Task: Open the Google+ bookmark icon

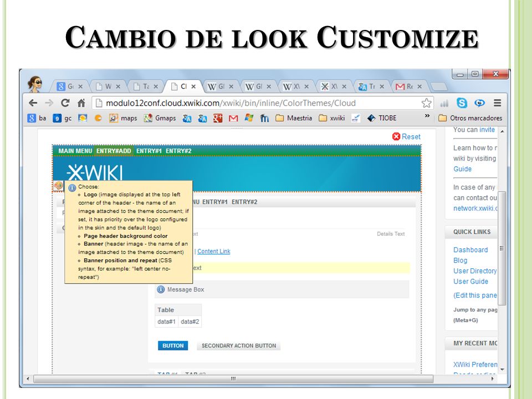Action: [x=217, y=118]
